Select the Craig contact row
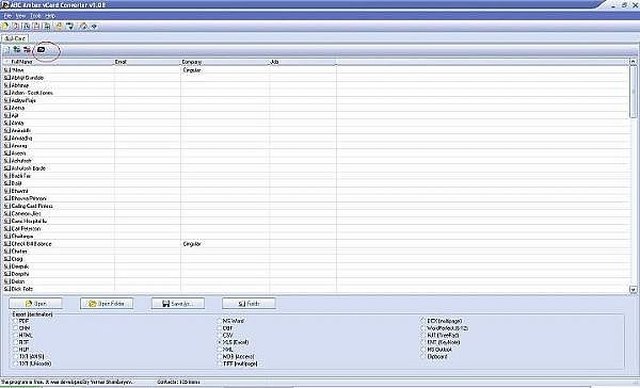640x388 pixels. tap(316, 259)
